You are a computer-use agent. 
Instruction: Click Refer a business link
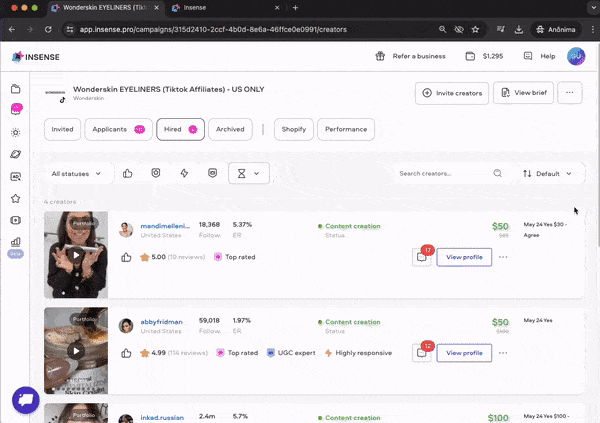coord(419,56)
